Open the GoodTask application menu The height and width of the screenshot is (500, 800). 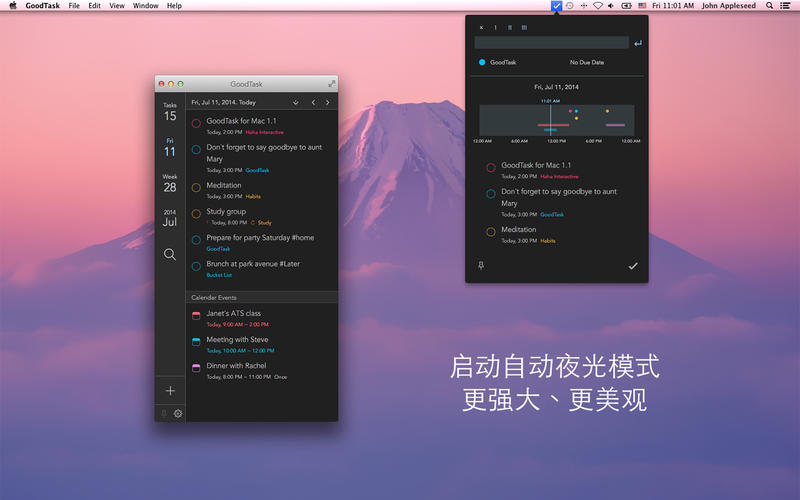pyautogui.click(x=43, y=6)
